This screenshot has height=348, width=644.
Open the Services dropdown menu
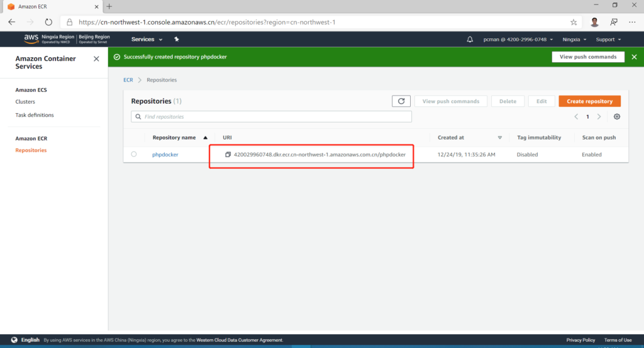[x=147, y=40]
